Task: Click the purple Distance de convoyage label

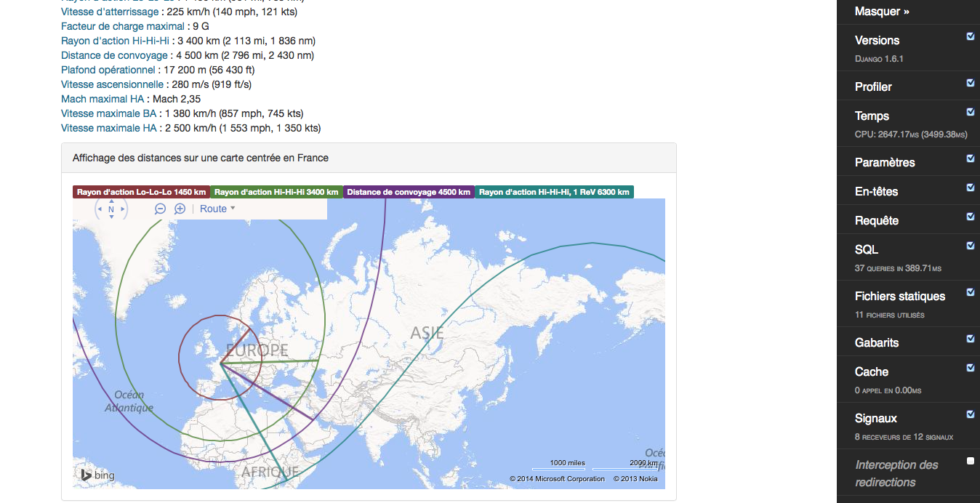Action: 409,192
